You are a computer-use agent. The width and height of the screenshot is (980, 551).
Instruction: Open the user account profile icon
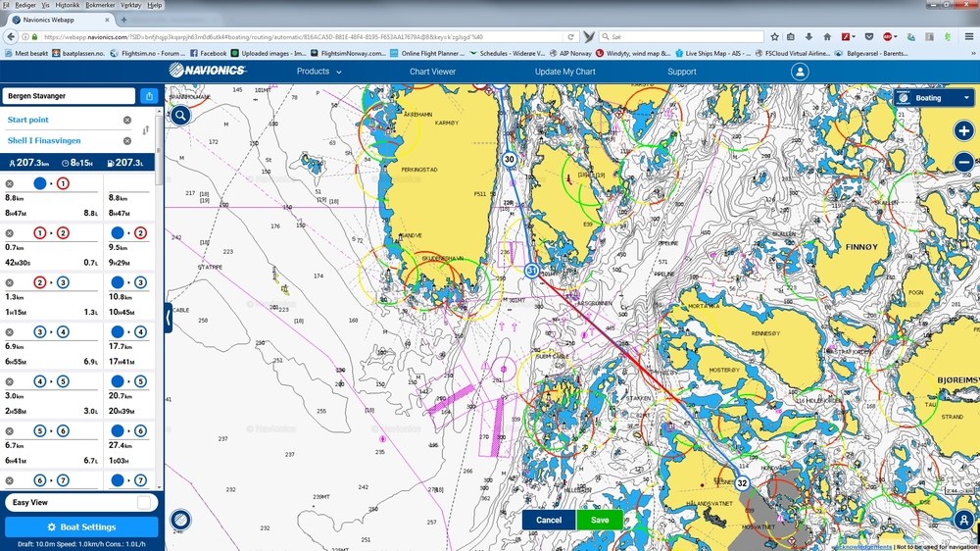(800, 72)
